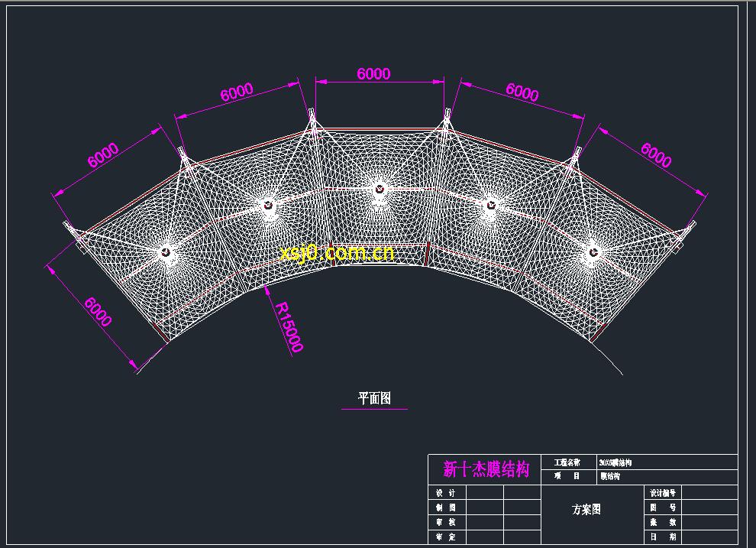Click the yellow xsj0.com.cn watermark text

(337, 253)
